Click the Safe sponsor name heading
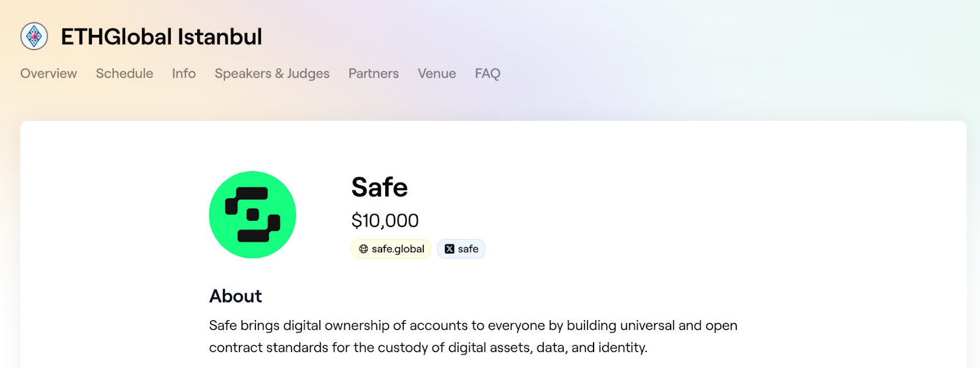The image size is (980, 368). pos(379,187)
